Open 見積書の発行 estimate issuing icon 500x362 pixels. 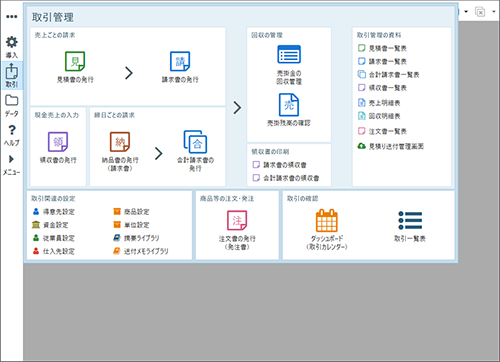[75, 61]
